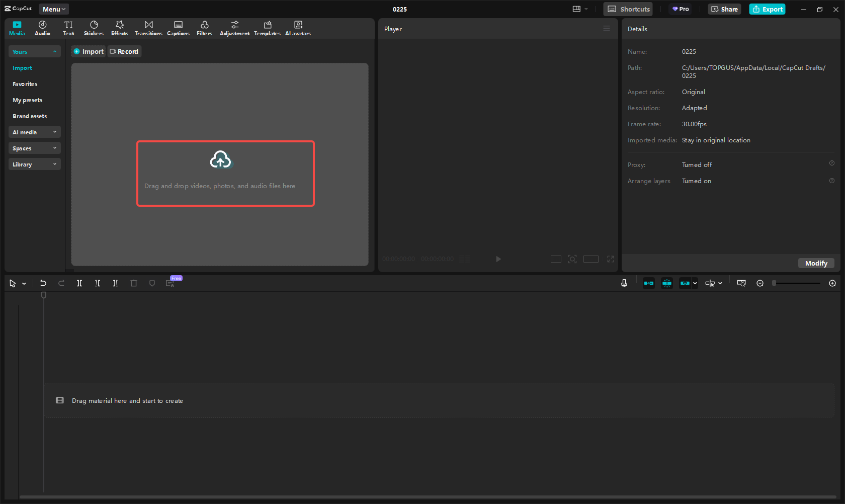Click the Undo icon
The width and height of the screenshot is (845, 504).
pos(43,283)
